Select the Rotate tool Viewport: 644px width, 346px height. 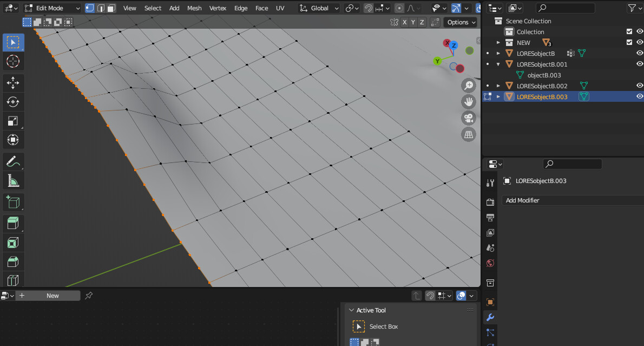pyautogui.click(x=13, y=102)
